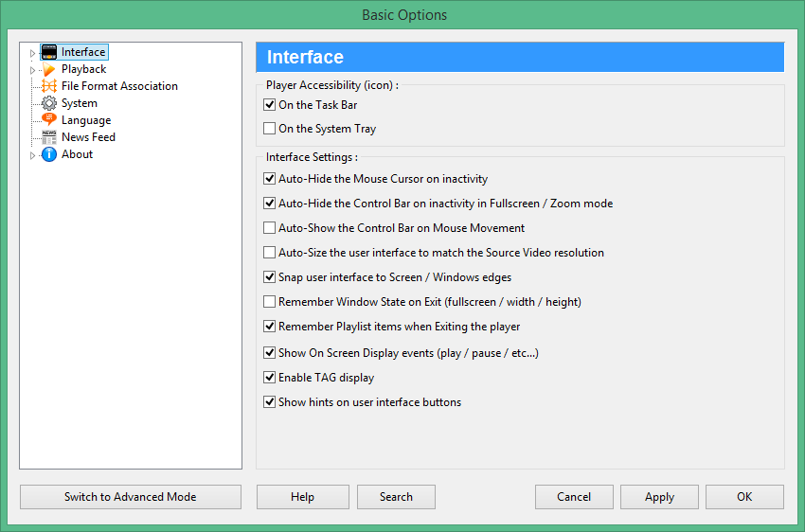
Task: Toggle the Enable TAG display checkbox
Action: [x=270, y=378]
